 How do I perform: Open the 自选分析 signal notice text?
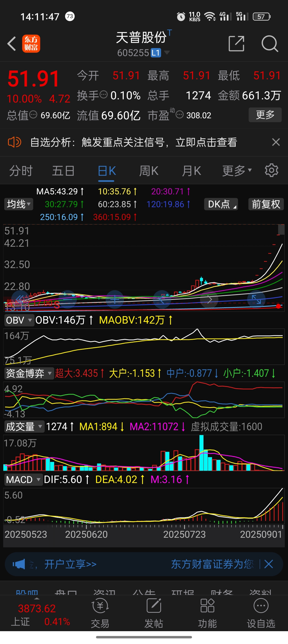click(x=134, y=142)
